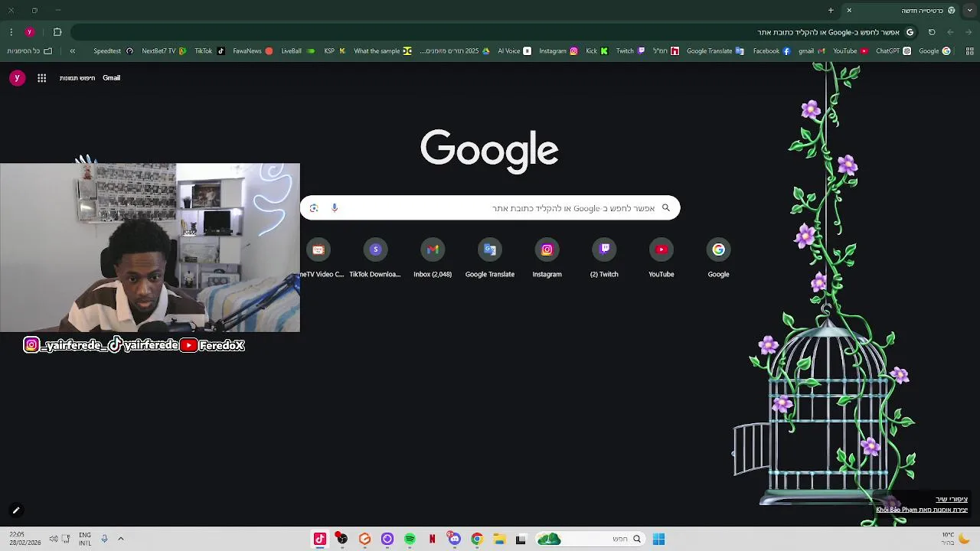Open the Twitch bookmark in bookmarks bar

click(630, 51)
